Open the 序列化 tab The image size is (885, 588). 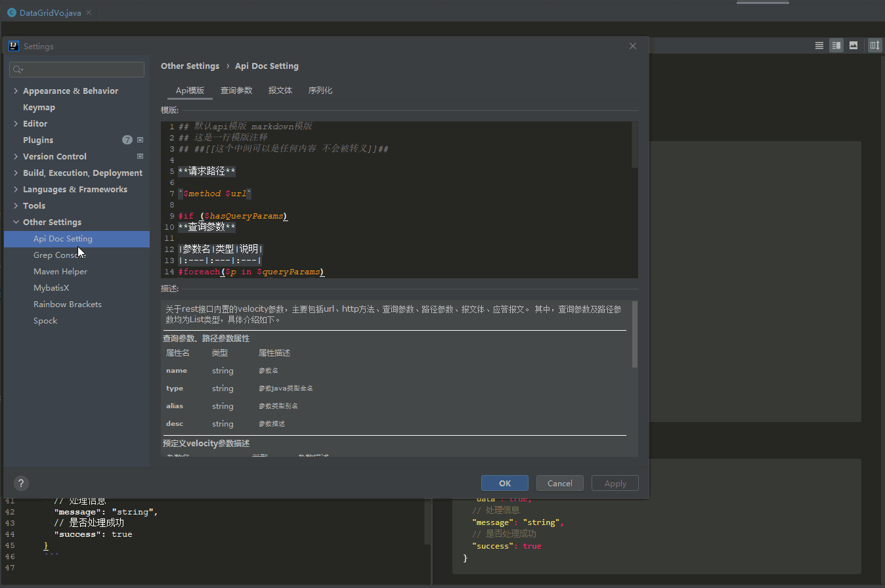[320, 91]
